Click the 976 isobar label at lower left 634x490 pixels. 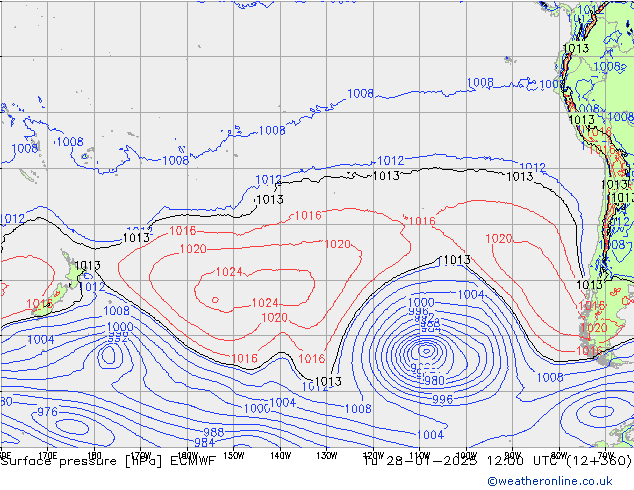coord(46,412)
